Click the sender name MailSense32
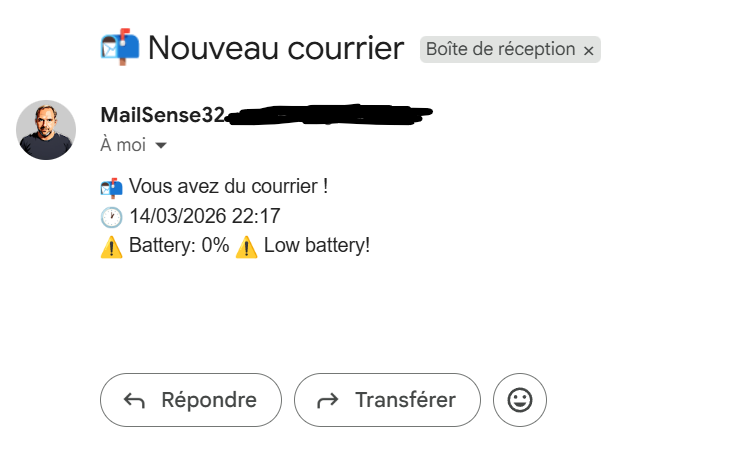Image resolution: width=754 pixels, height=456 pixels. [162, 115]
